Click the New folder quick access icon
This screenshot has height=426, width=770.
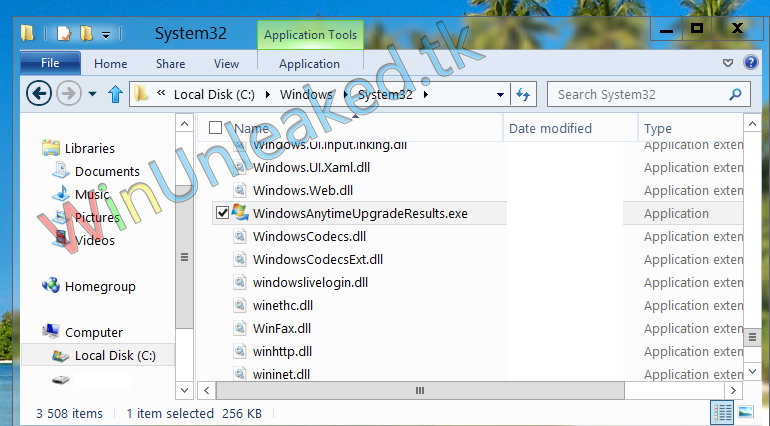click(x=86, y=33)
